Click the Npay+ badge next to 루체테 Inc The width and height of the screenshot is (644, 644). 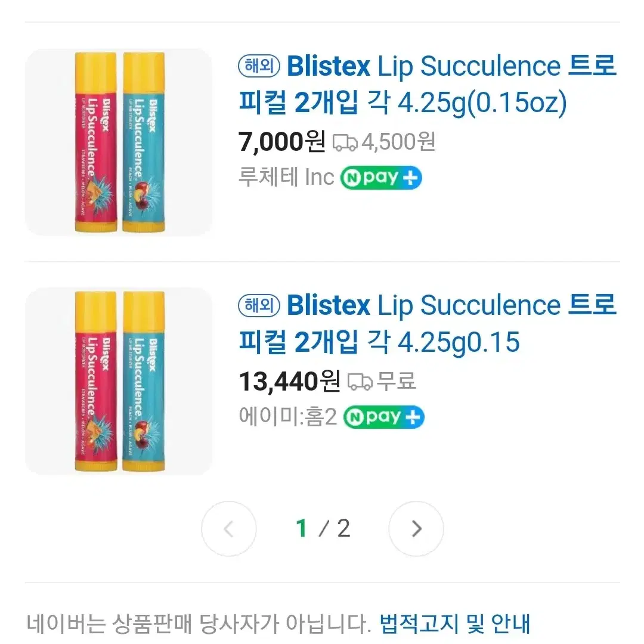click(381, 178)
